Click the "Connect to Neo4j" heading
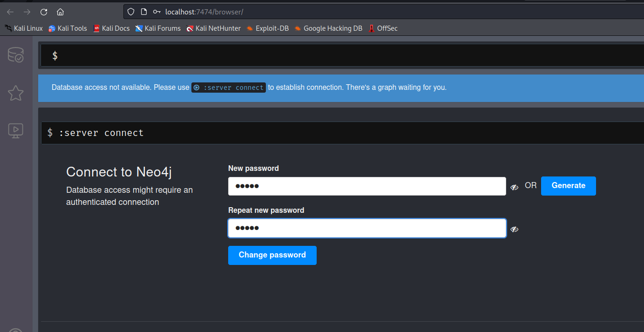644x332 pixels. click(119, 172)
